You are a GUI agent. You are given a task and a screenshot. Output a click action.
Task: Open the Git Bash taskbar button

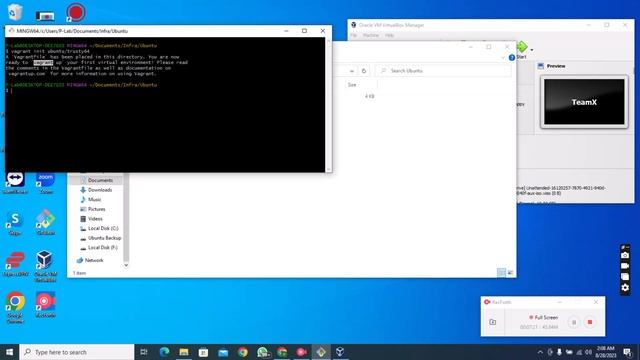coord(321,352)
